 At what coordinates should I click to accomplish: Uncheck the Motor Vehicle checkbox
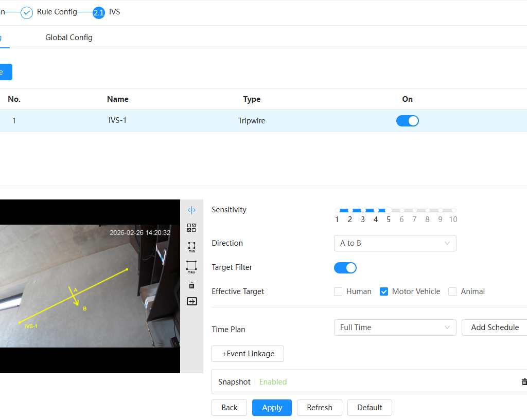(384, 291)
